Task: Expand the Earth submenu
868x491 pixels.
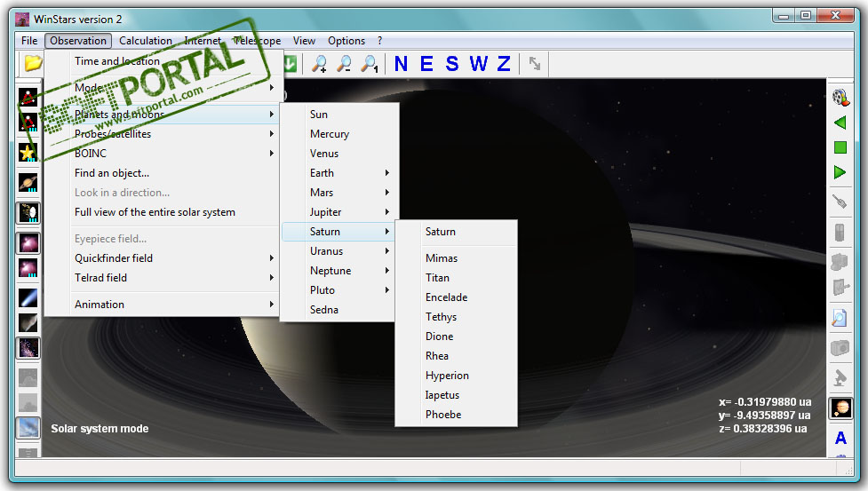Action: coord(338,173)
